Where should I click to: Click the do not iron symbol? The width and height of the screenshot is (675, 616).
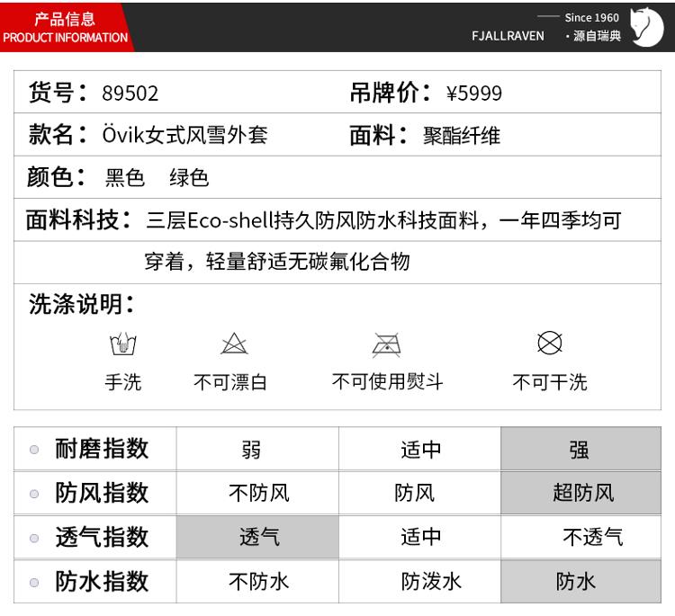387,344
